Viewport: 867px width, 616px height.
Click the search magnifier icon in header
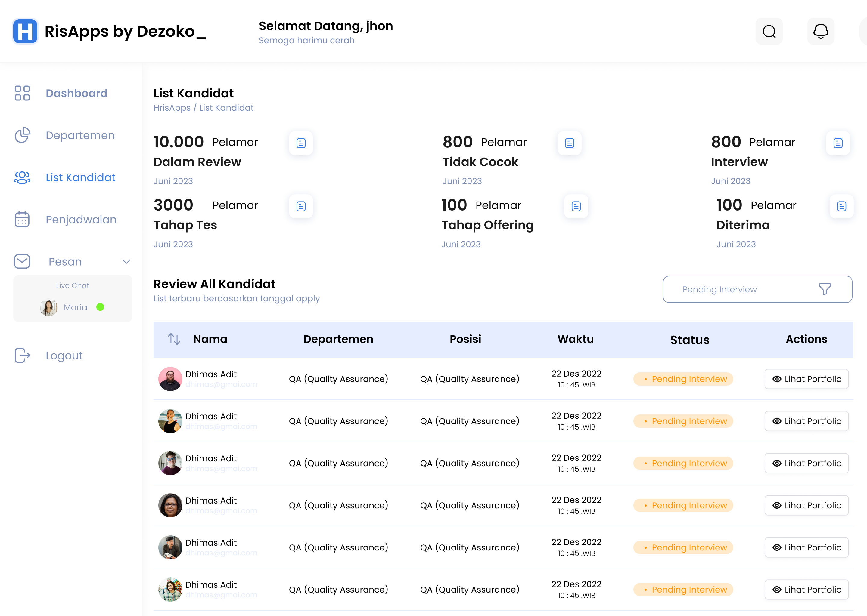[x=769, y=32]
